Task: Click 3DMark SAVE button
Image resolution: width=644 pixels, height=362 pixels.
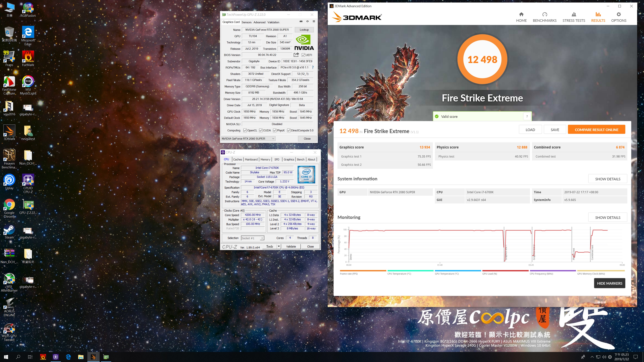Action: pos(555,130)
